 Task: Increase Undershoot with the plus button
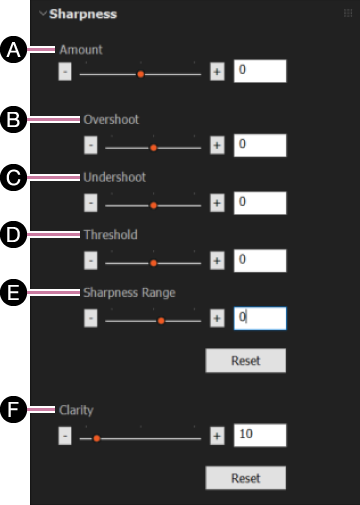pyautogui.click(x=217, y=203)
